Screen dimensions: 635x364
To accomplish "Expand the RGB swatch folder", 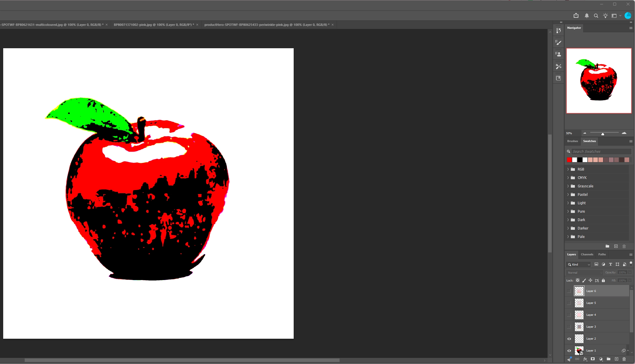I will [568, 169].
